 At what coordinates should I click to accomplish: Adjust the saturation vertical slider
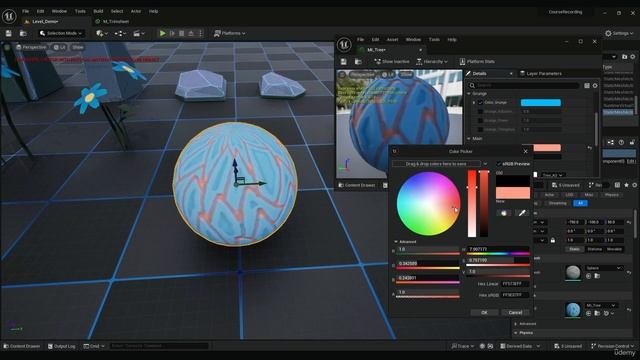[472, 203]
